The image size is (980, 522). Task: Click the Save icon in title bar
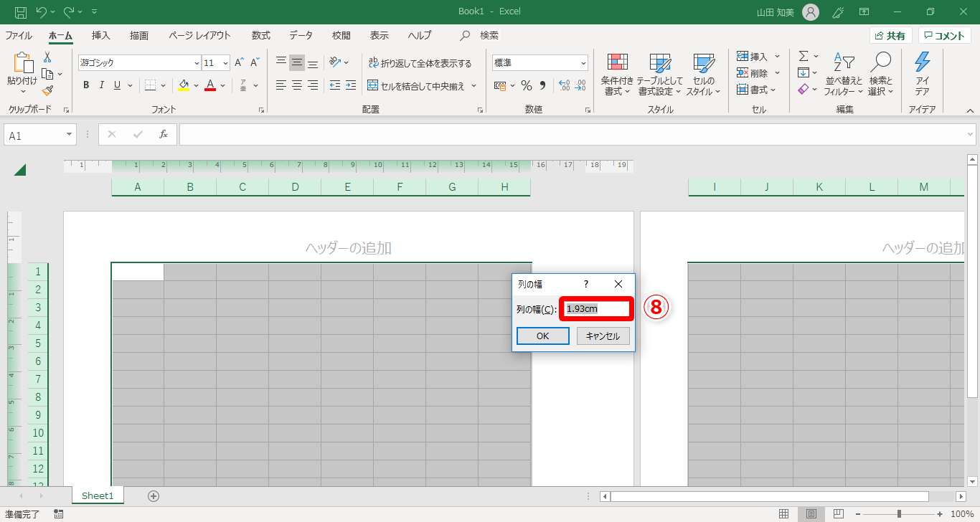[20, 11]
